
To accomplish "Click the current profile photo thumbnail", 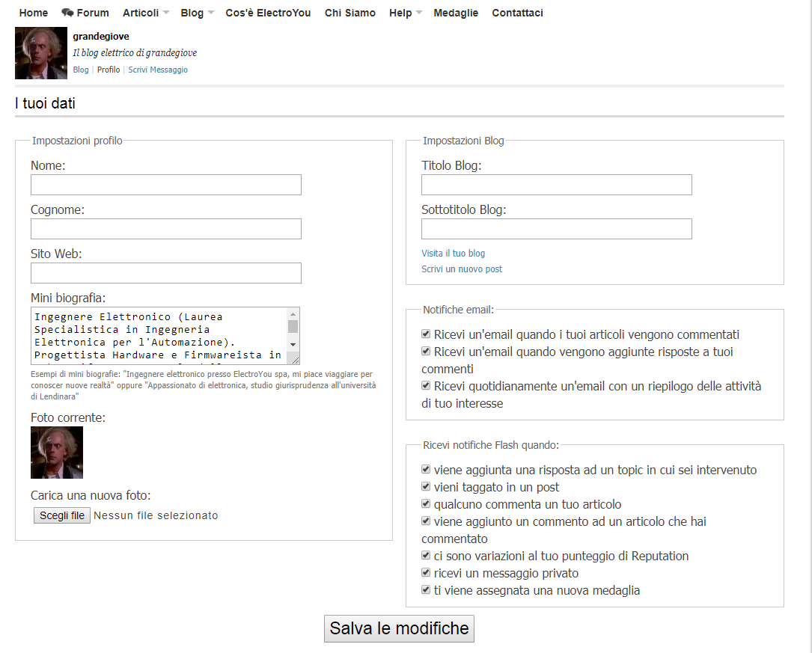I will click(x=57, y=453).
